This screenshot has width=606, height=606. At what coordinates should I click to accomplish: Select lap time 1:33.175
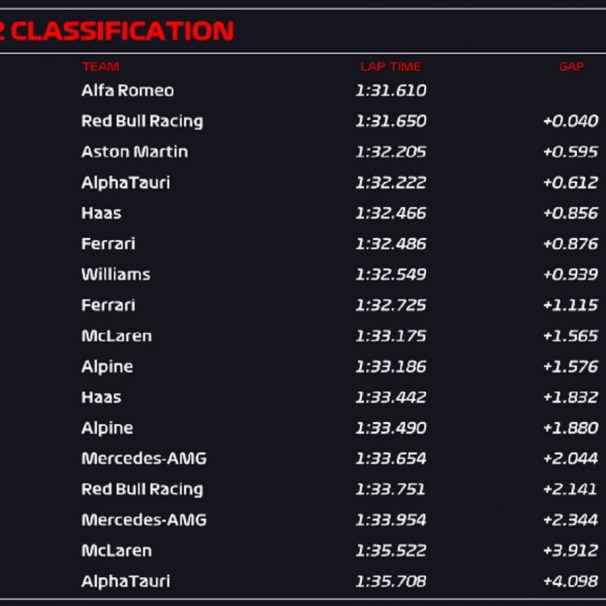pyautogui.click(x=391, y=336)
